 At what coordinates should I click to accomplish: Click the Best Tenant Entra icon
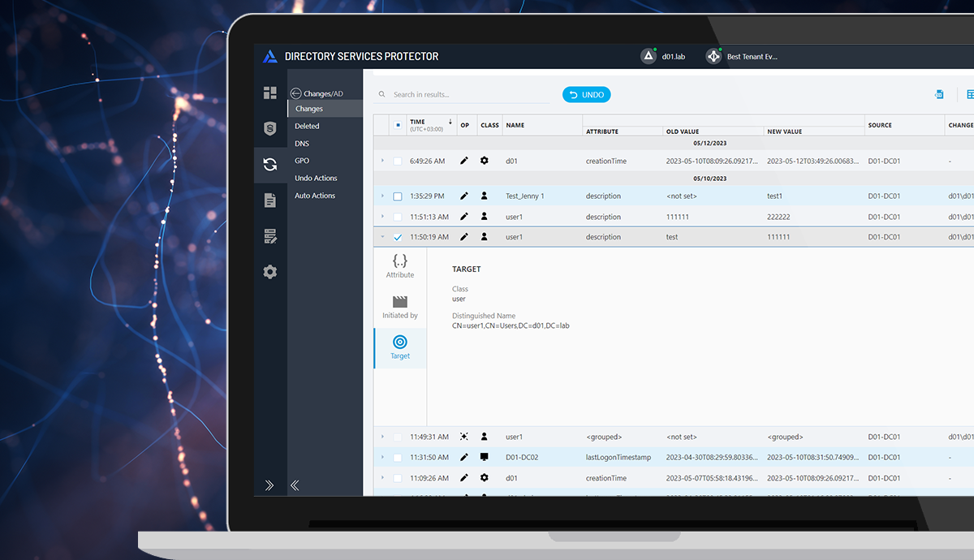click(x=713, y=56)
